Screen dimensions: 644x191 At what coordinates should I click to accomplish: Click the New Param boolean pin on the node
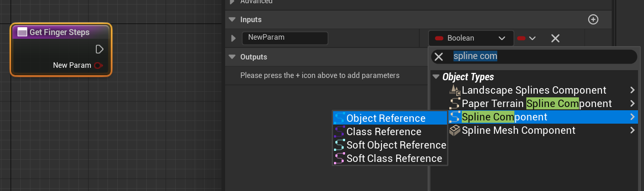pos(98,66)
